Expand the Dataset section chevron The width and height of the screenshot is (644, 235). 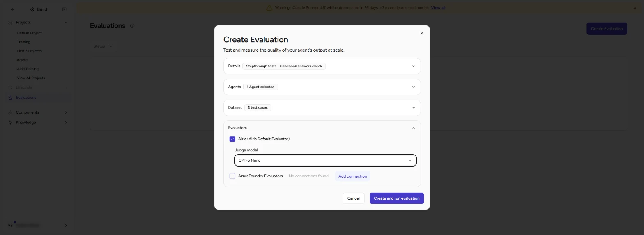click(413, 108)
